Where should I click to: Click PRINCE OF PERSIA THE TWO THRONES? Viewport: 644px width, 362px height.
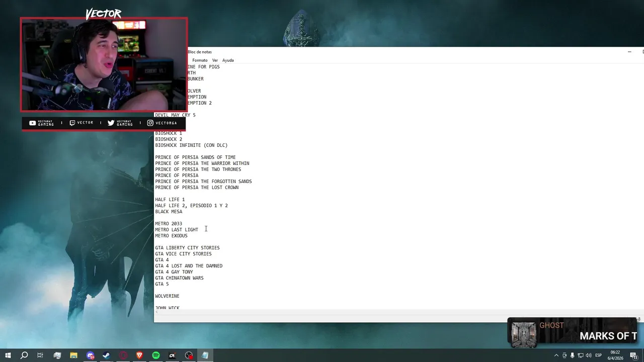(198, 169)
